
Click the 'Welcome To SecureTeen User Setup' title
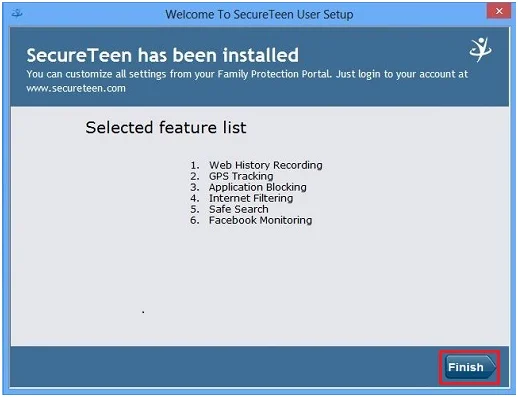pyautogui.click(x=259, y=14)
